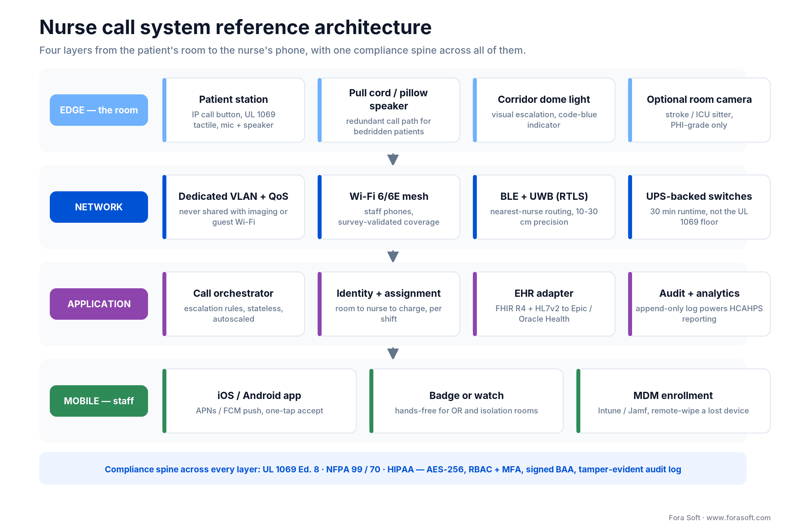The height and width of the screenshot is (532, 786).
Task: Click "Intune / Jamf, remote-wipe a lost device" text
Action: coord(673,410)
